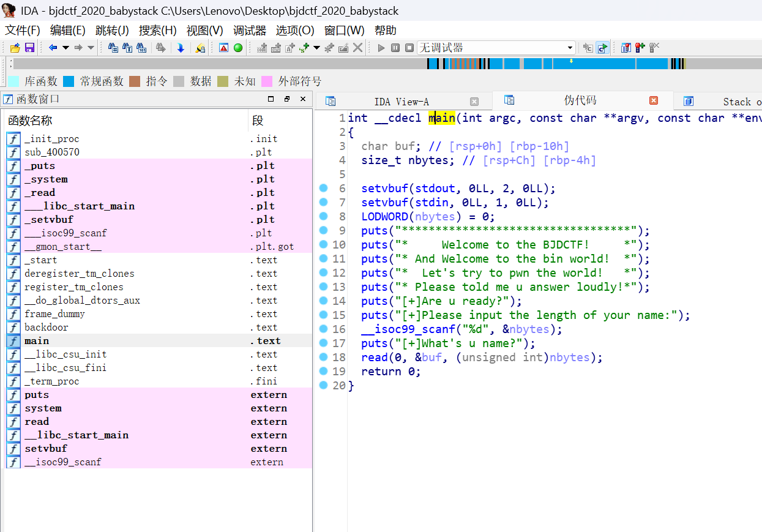The image size is (762, 532).
Task: Open the debugger selection dropdown
Action: (x=570, y=48)
